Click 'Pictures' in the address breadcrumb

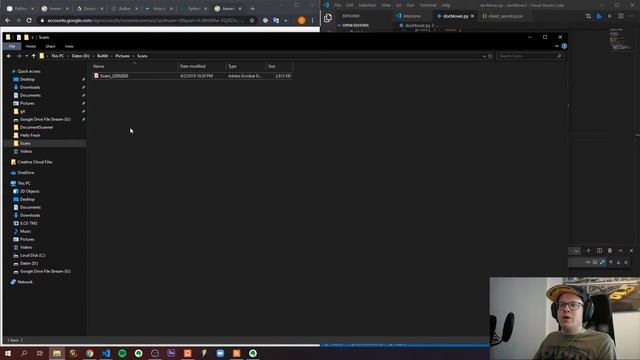point(122,56)
